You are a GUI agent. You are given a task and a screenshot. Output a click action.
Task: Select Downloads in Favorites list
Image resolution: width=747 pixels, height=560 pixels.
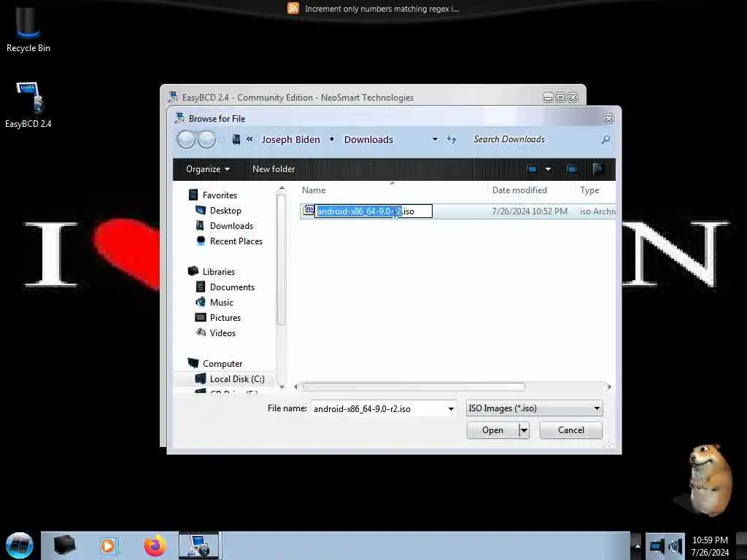click(231, 226)
